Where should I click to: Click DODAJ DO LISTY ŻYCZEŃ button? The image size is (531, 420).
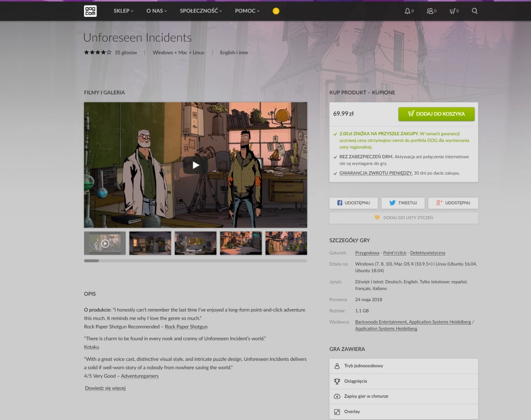[x=404, y=218]
